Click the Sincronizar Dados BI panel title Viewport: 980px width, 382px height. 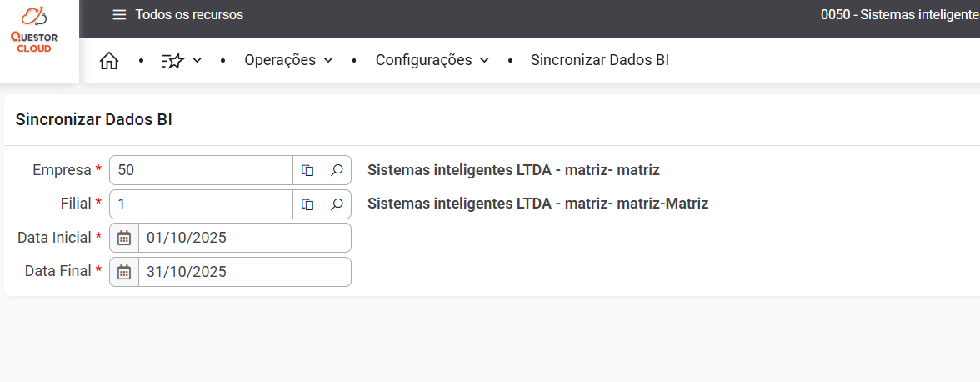coord(93,119)
